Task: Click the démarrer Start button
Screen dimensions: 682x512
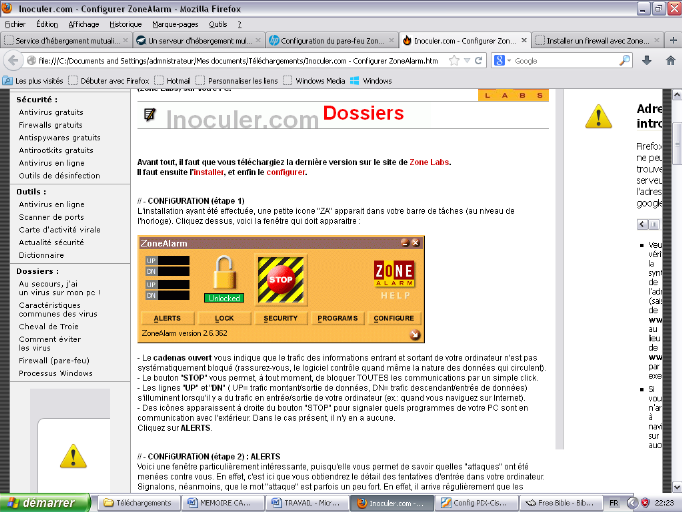Action: (45, 503)
